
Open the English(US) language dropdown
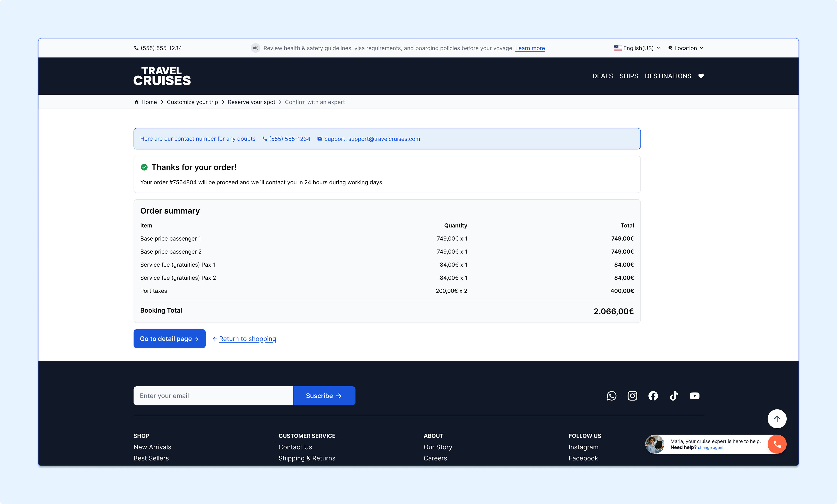tap(637, 48)
